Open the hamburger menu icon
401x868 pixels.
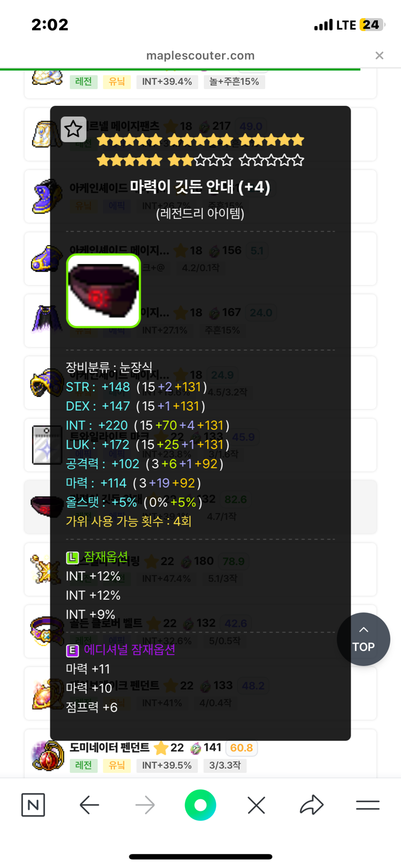[x=367, y=805]
